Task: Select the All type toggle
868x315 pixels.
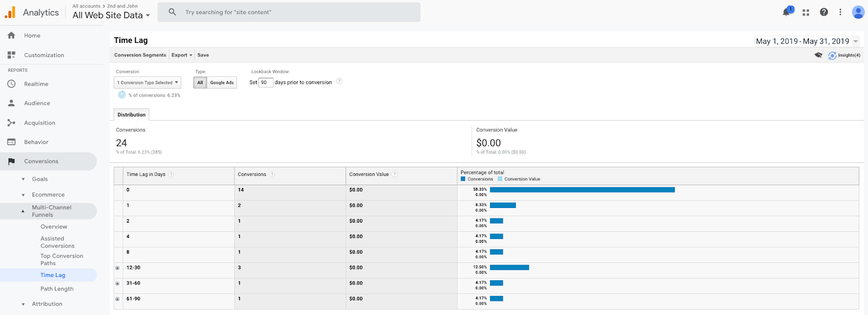Action: click(x=200, y=83)
